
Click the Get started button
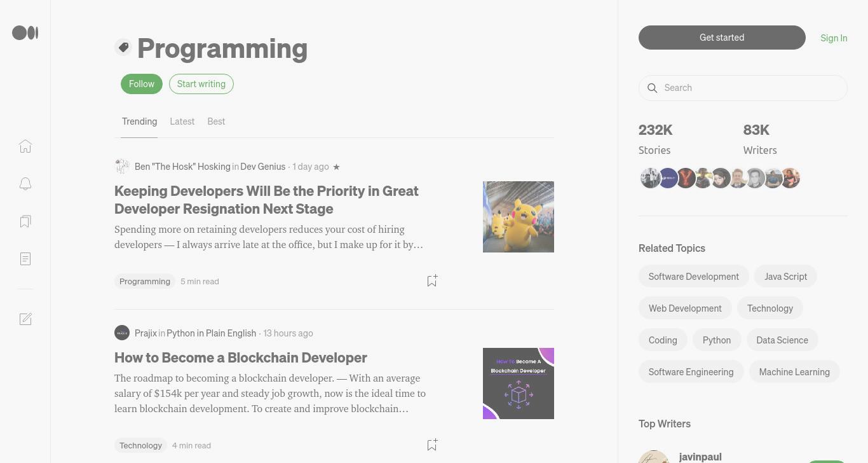pyautogui.click(x=722, y=38)
